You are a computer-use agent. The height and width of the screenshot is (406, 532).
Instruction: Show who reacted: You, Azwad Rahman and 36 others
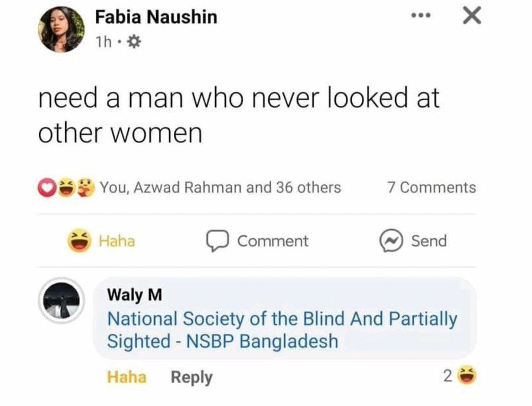click(x=220, y=188)
